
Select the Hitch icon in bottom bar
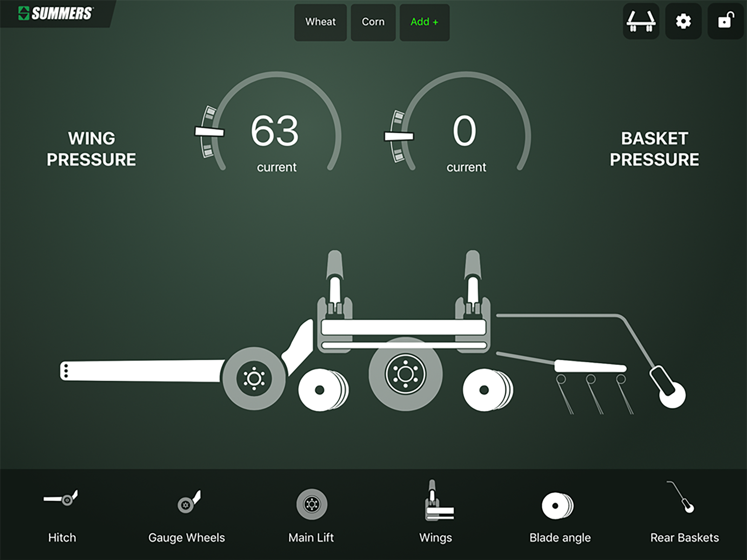(x=61, y=498)
